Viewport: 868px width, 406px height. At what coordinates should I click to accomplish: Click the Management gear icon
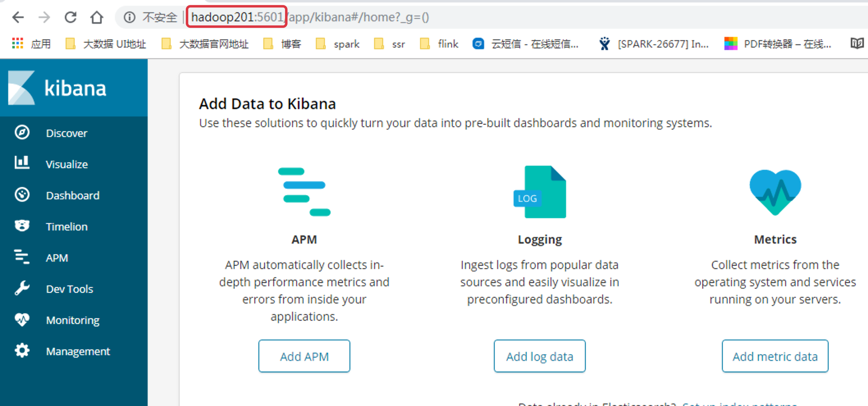[x=22, y=350]
